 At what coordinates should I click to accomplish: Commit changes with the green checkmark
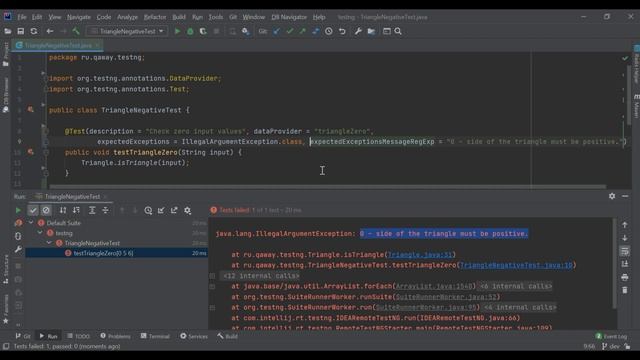tap(290, 31)
